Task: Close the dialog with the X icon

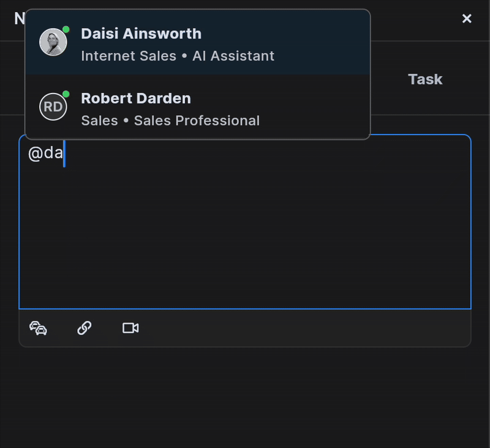Action: (x=467, y=18)
